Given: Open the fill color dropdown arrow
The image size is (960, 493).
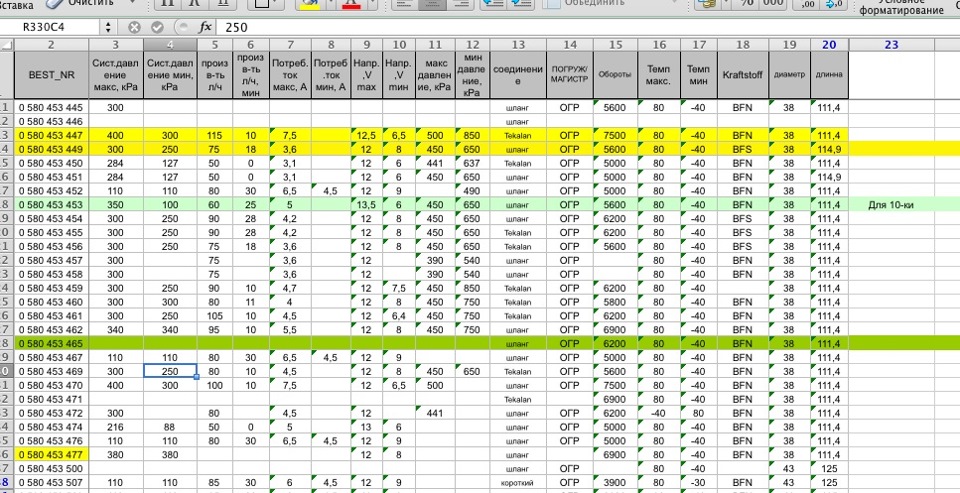Looking at the screenshot, I should [x=331, y=4].
